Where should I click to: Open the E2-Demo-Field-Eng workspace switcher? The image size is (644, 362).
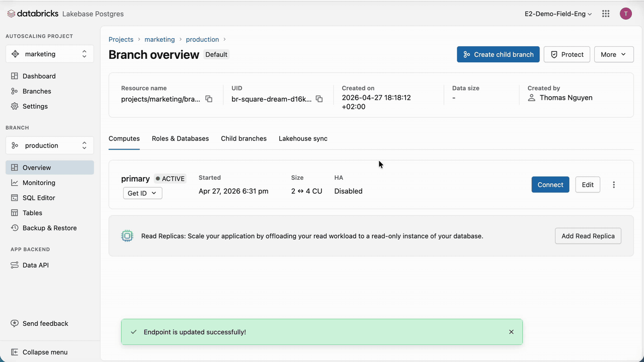point(558,14)
